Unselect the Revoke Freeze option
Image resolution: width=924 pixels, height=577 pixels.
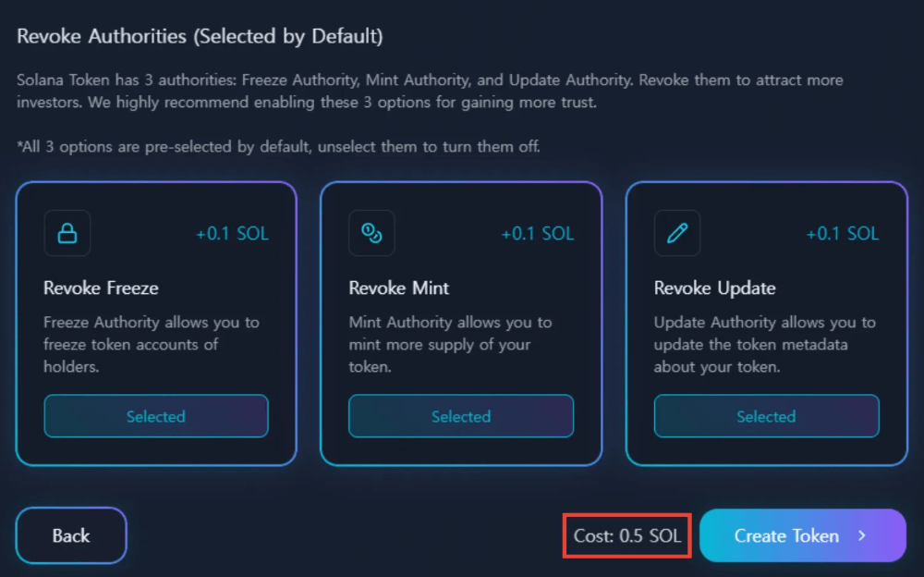point(156,416)
